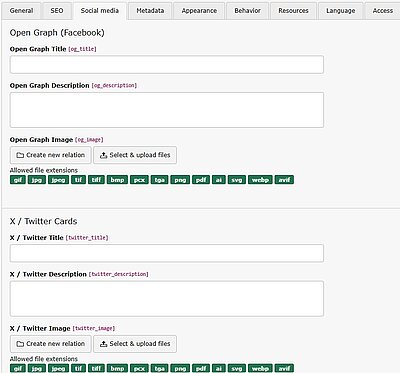Click tiff extension badge under Open Graph Image

96,180
